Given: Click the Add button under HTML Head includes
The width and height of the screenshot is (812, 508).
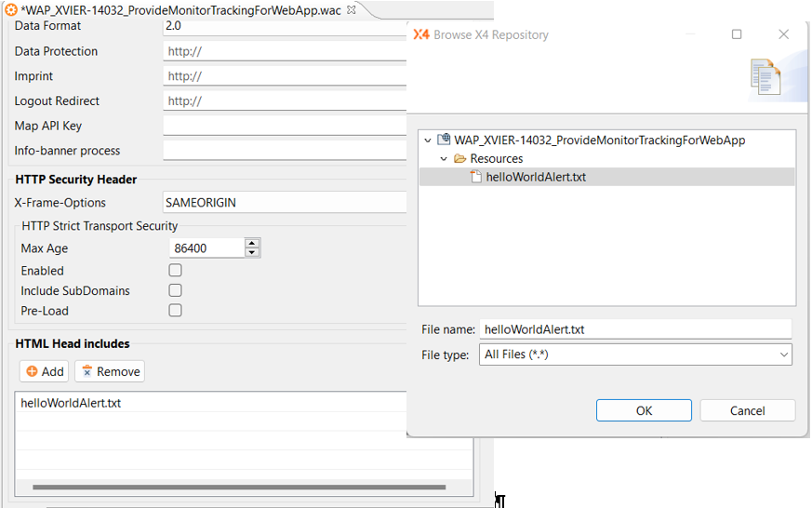Looking at the screenshot, I should pyautogui.click(x=45, y=371).
